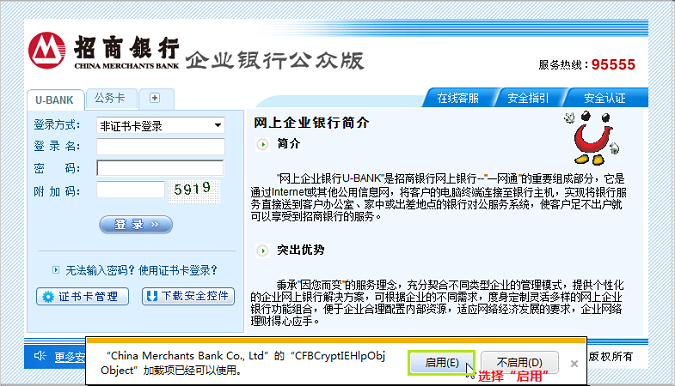Open the 更多安 link in the blue bar
The image size is (675, 386).
click(x=70, y=357)
